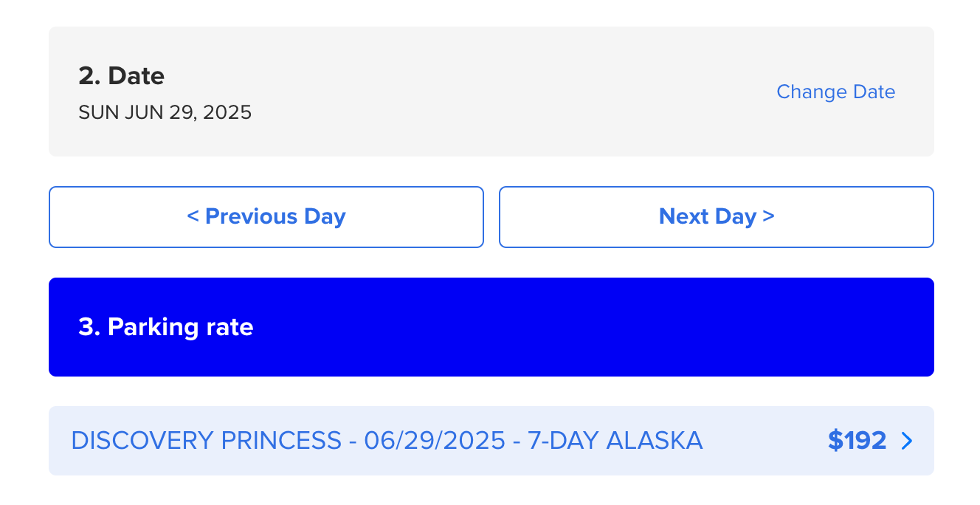Image resolution: width=980 pixels, height=505 pixels.
Task: Click the $192 parking price
Action: 857,440
